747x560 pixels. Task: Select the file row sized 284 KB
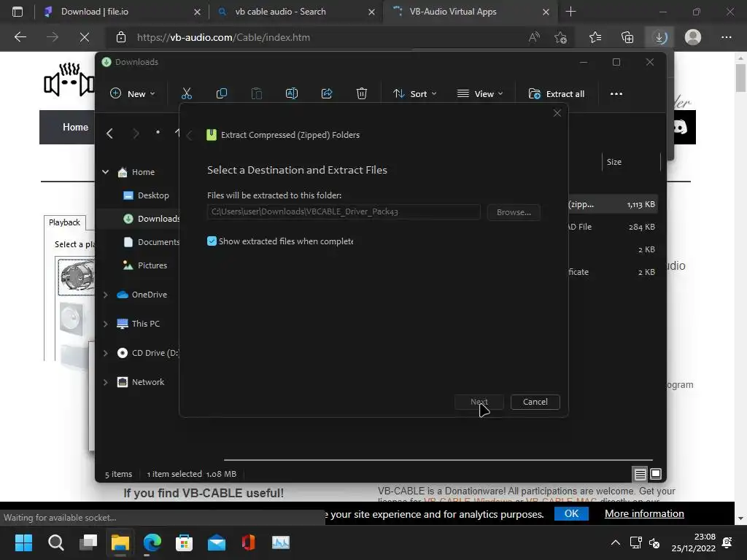click(x=613, y=227)
